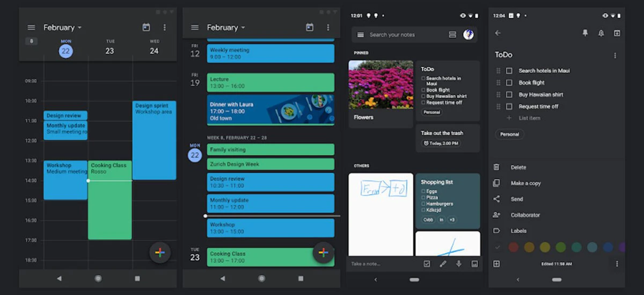Image resolution: width=644 pixels, height=295 pixels.
Task: Select Make a copy menu option
Action: 526,183
